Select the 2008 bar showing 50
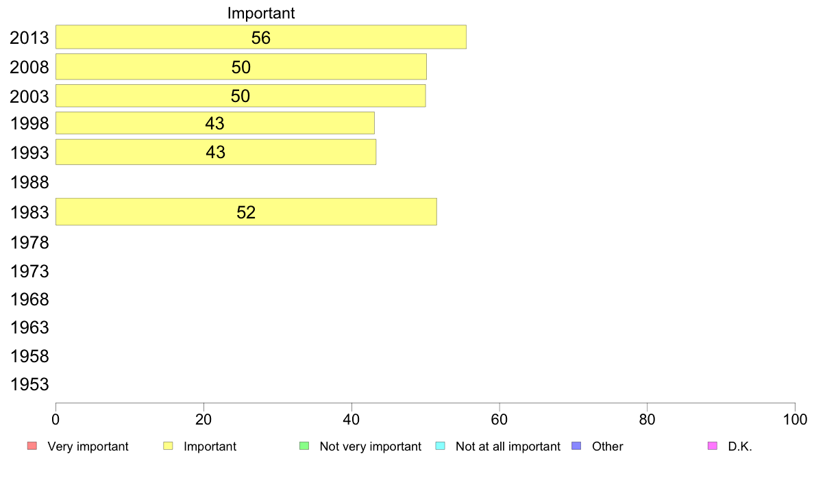The height and width of the screenshot is (504, 814). tap(241, 66)
